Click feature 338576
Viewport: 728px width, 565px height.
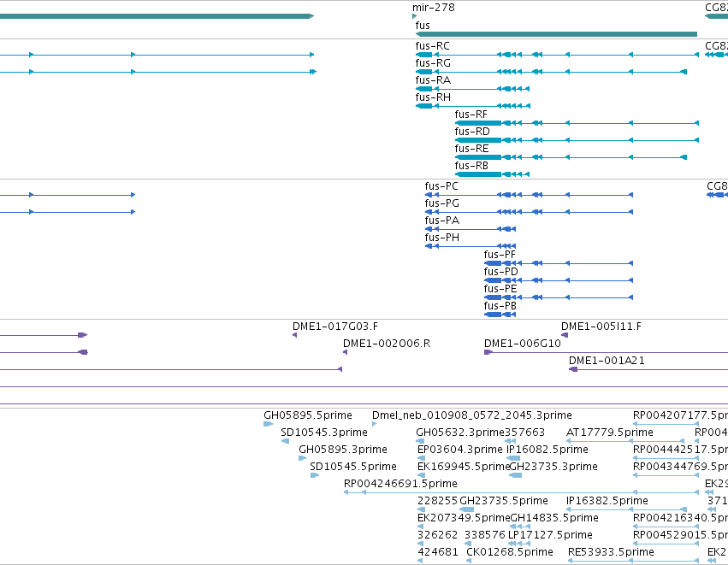[x=469, y=544]
